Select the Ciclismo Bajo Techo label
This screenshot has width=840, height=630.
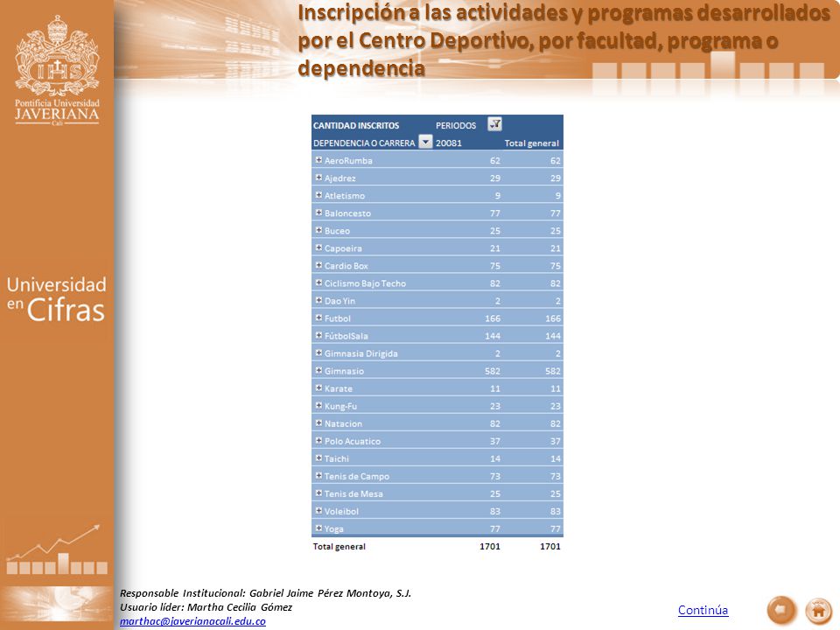click(x=366, y=283)
